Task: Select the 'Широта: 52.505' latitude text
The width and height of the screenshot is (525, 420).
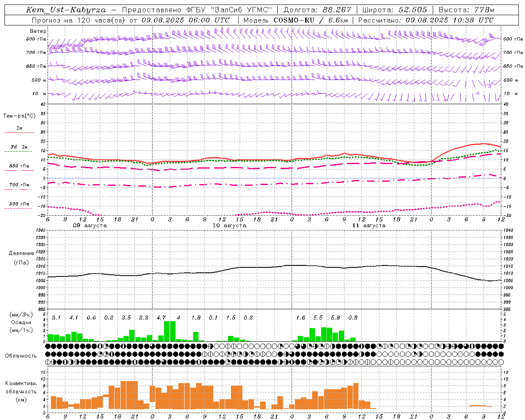Action: pos(395,10)
